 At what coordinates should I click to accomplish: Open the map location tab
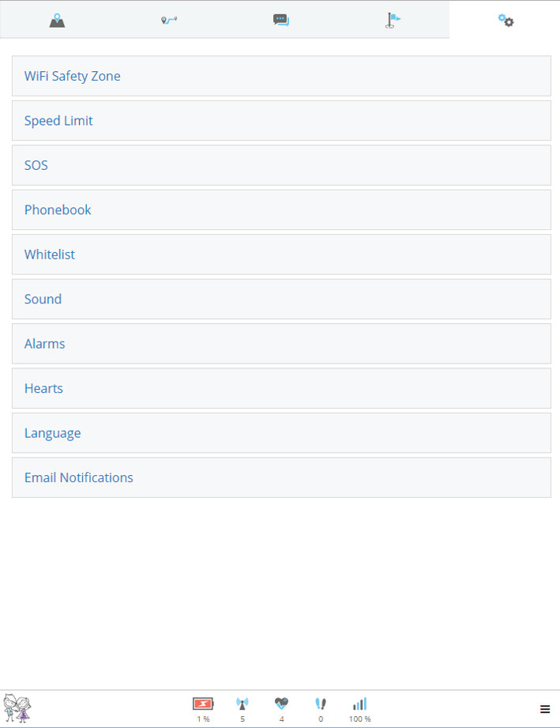57,20
